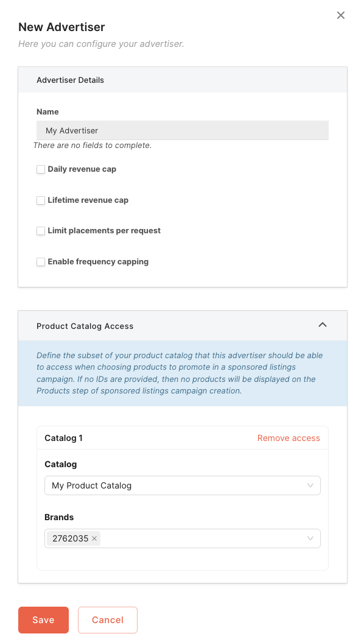Viewport: 364px width, 642px height.
Task: Remove brand tag 2762035 using its x
Action: click(94, 538)
